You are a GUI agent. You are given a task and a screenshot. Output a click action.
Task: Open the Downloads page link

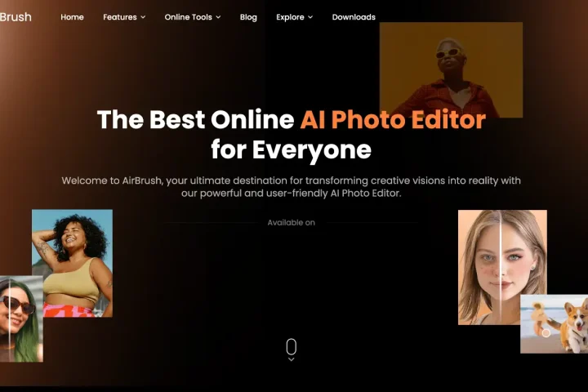tap(354, 17)
